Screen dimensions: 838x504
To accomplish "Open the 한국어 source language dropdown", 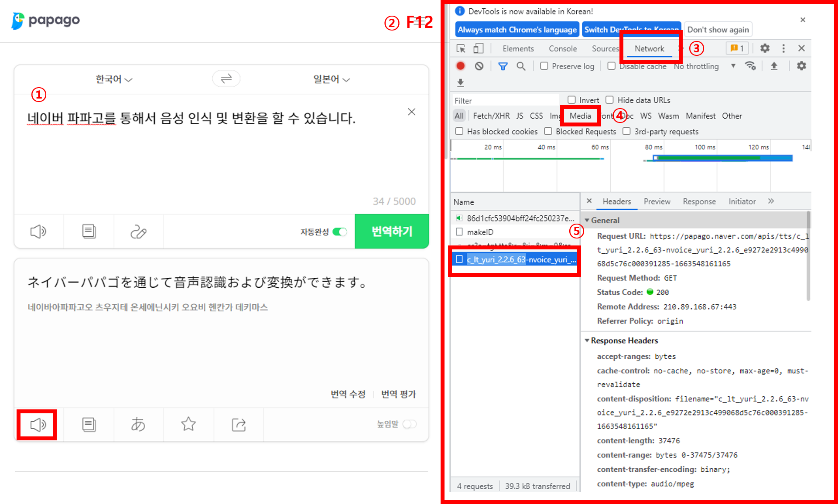I will coord(114,79).
